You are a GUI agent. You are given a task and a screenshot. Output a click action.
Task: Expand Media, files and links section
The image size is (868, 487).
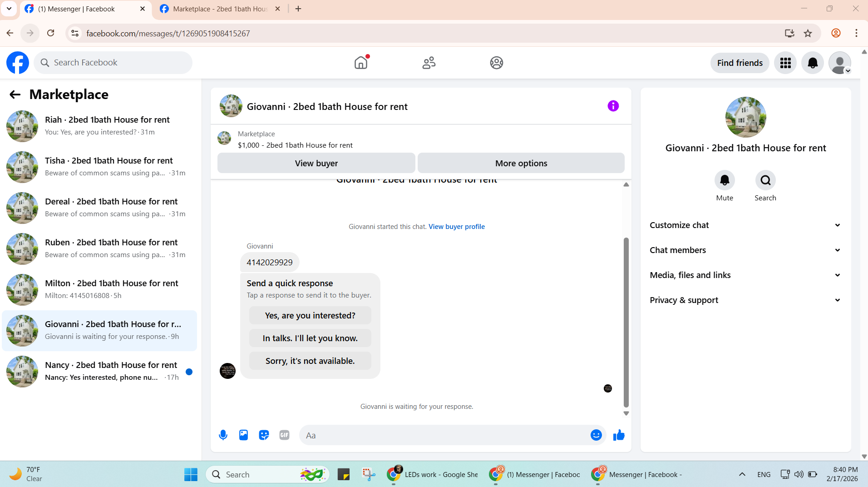click(x=745, y=275)
